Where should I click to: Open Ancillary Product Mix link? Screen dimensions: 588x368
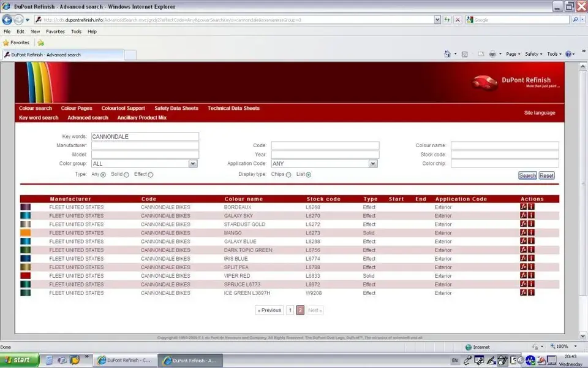141,118
